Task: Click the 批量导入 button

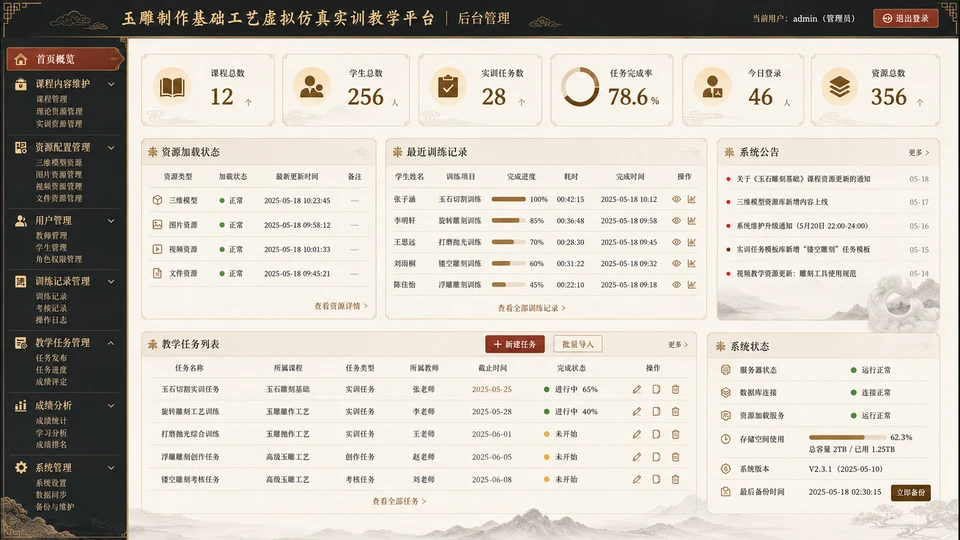Action: coord(578,344)
